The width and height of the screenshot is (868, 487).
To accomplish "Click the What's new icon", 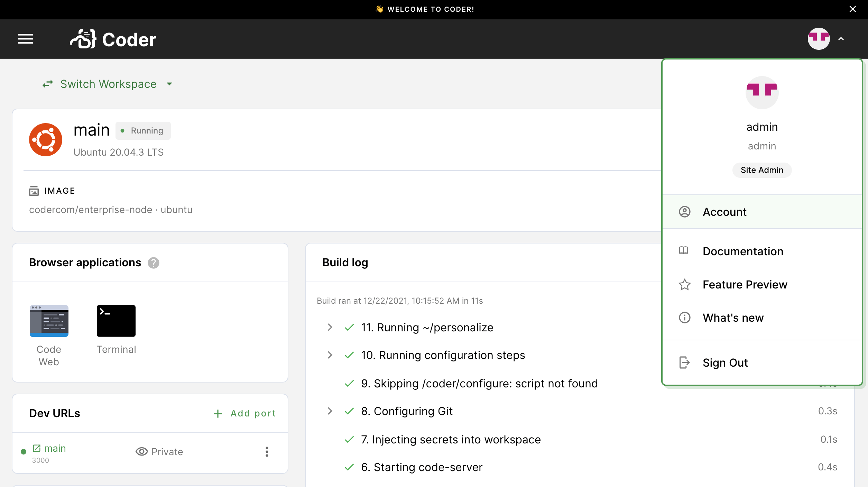I will tap(685, 317).
